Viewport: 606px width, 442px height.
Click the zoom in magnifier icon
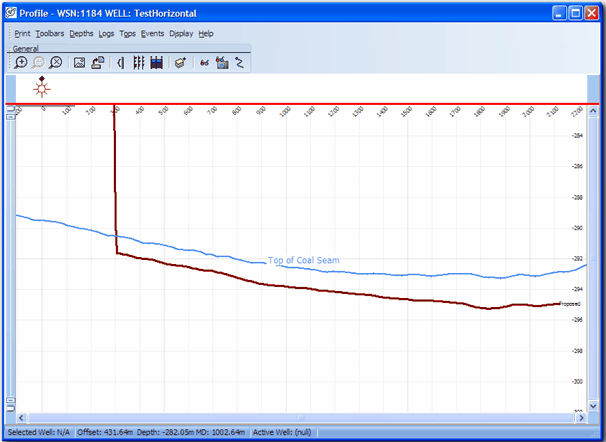click(21, 62)
